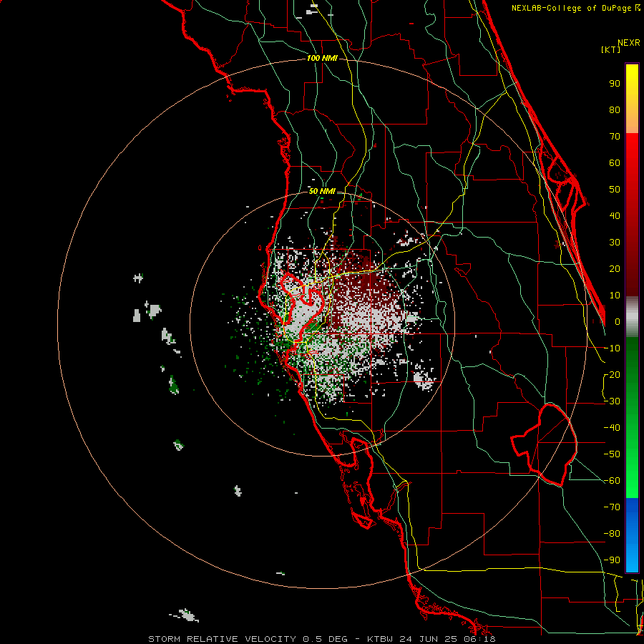Click the -90 value on velocity scale

[x=612, y=560]
